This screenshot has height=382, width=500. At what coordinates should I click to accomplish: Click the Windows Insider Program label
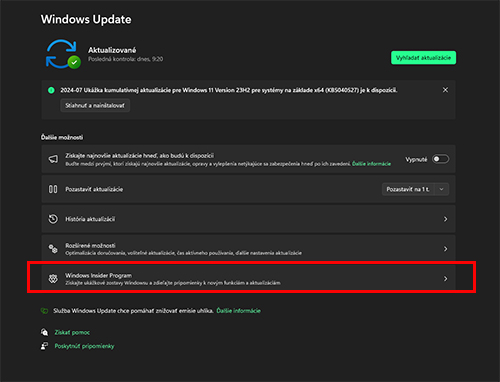(98, 275)
